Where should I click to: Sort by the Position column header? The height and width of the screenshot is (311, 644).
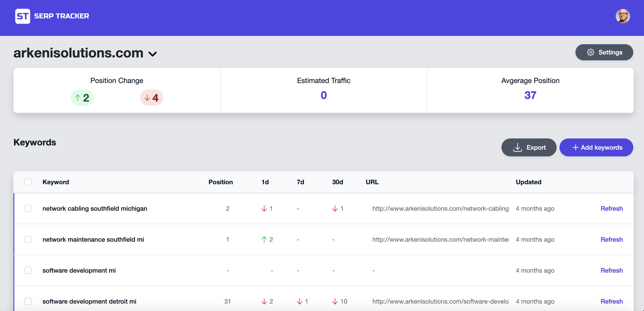[220, 182]
